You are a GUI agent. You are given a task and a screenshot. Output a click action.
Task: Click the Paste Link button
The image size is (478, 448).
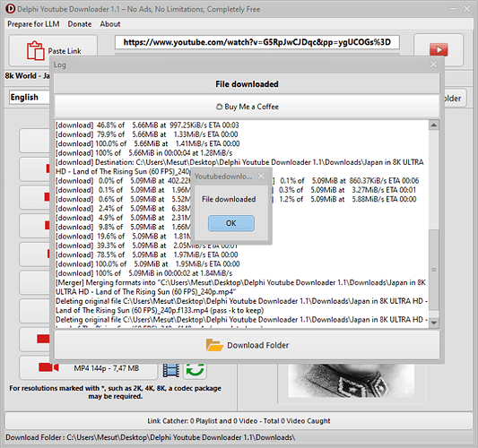pos(53,50)
